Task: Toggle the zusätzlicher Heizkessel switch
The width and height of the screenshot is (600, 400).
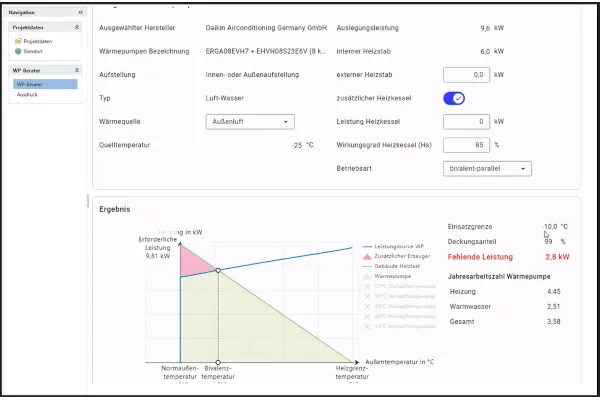Action: click(454, 98)
